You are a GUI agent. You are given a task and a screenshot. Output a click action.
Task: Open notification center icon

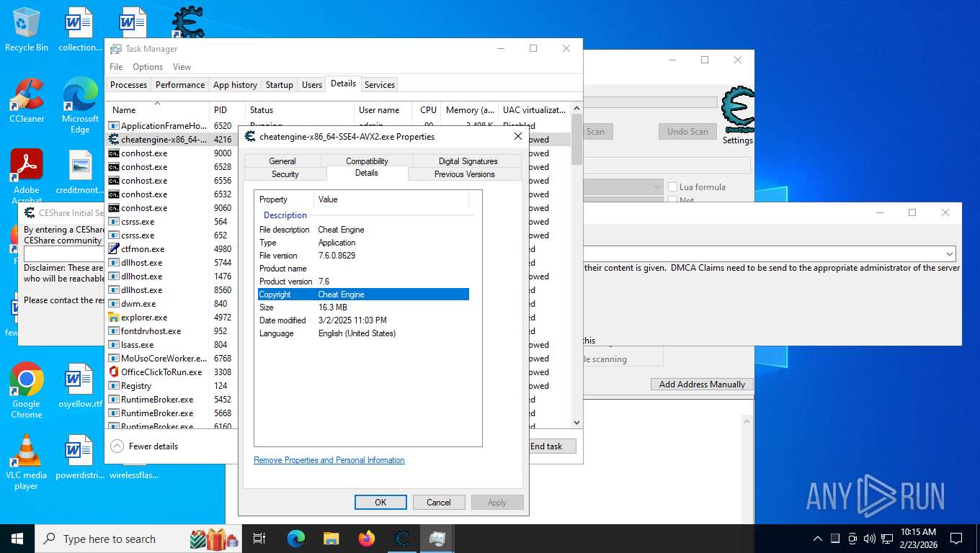tap(956, 539)
